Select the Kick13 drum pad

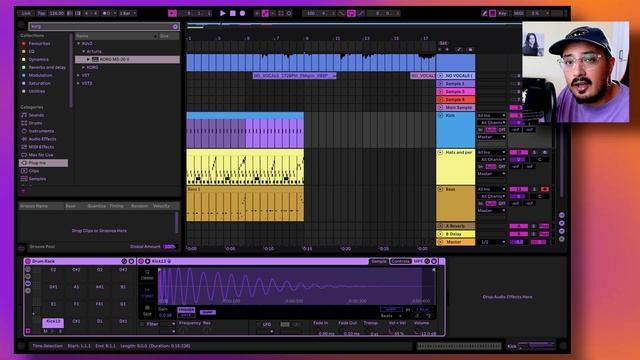point(53,322)
